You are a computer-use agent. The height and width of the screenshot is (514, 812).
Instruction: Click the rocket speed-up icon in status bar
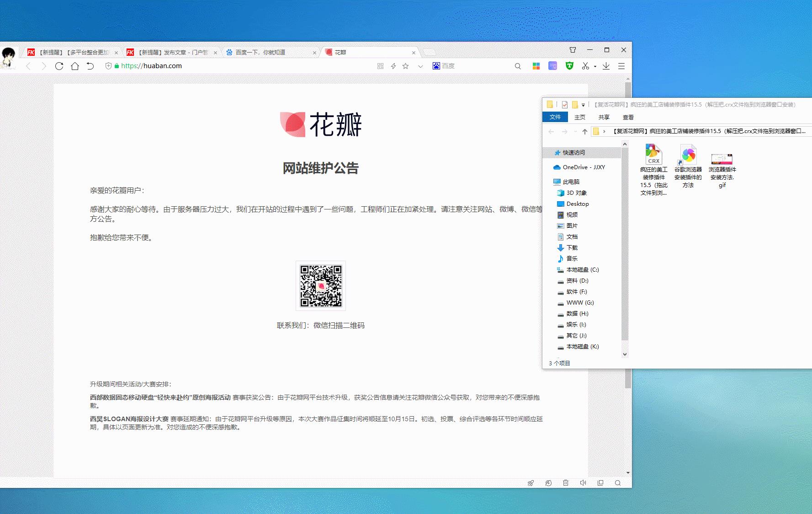click(531, 483)
